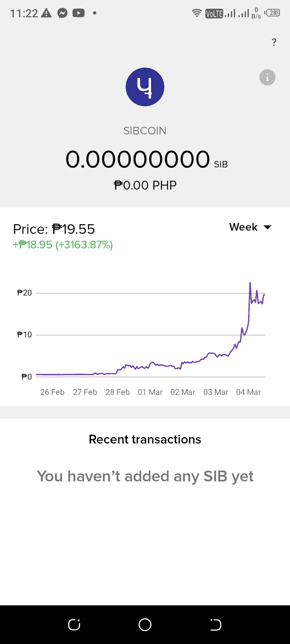The height and width of the screenshot is (644, 290).
Task: Select the 04 Mar chart date
Action: point(249,392)
